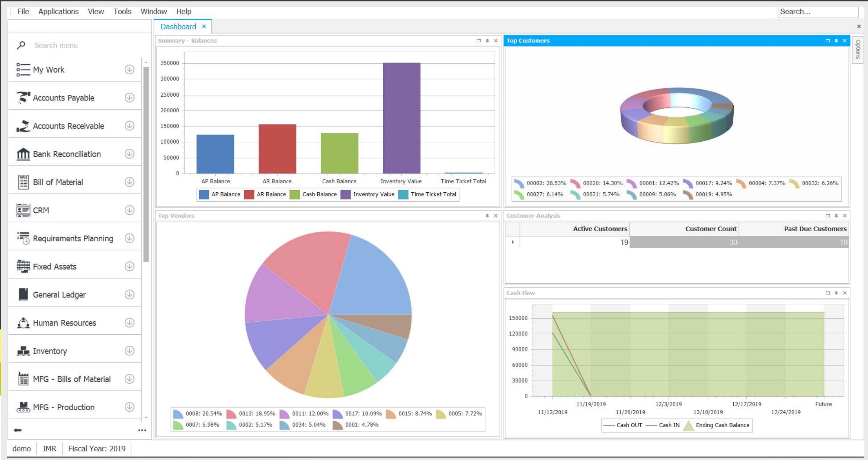Image resolution: width=868 pixels, height=460 pixels.
Task: Select the CRM module icon
Action: (x=23, y=210)
